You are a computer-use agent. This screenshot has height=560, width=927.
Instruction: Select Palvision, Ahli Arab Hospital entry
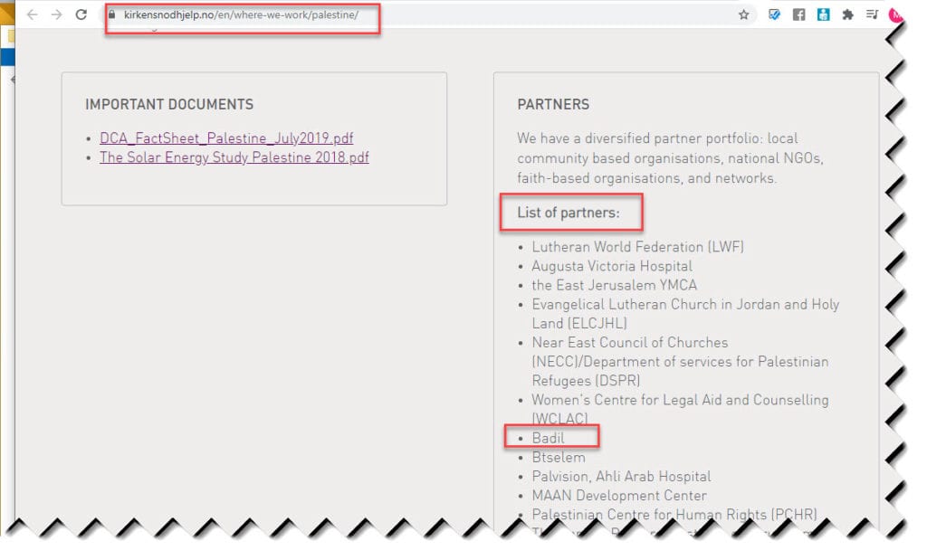point(621,477)
